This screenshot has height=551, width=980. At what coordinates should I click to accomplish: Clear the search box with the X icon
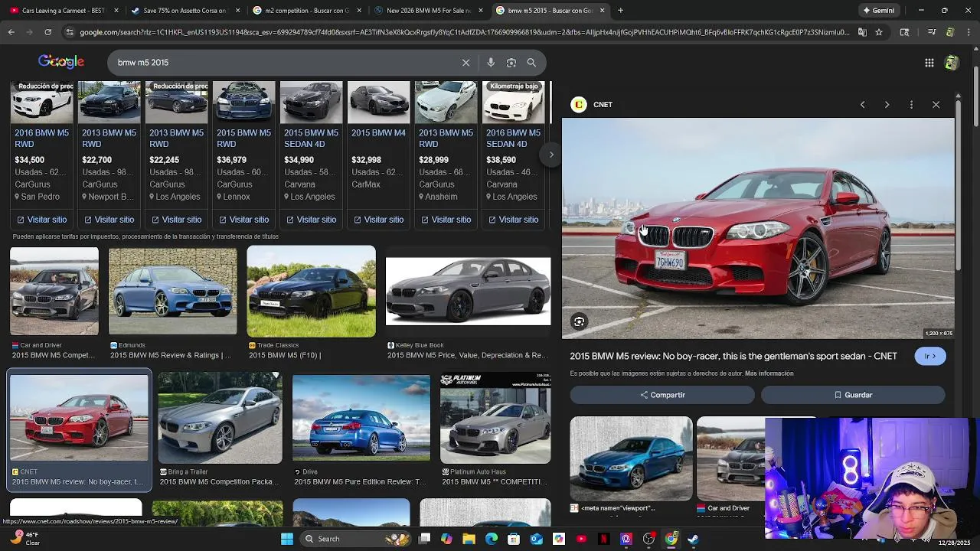click(x=465, y=63)
